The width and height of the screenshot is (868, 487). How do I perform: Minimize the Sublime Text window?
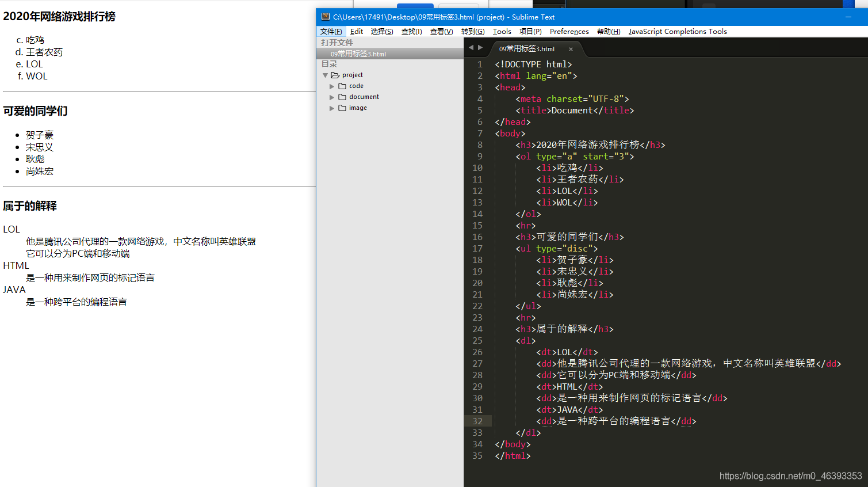click(848, 17)
